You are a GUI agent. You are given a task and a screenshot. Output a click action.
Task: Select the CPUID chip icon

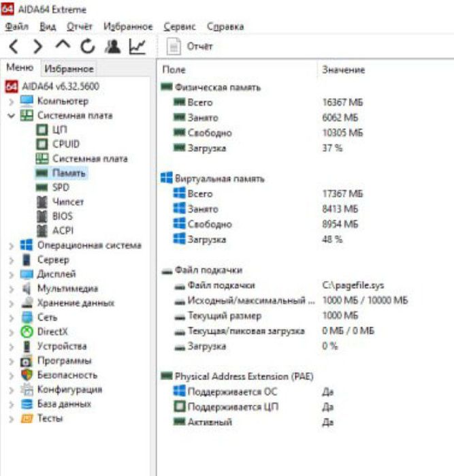(x=42, y=144)
